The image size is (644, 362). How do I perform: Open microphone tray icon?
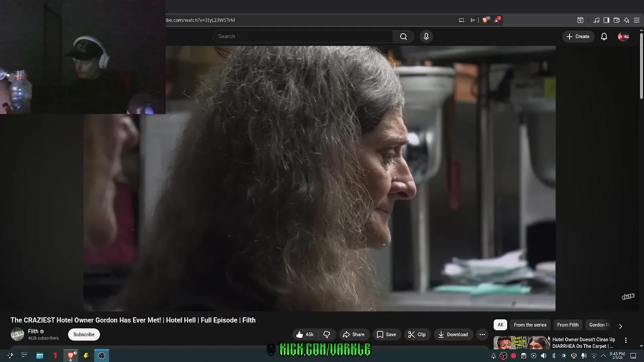point(584,356)
